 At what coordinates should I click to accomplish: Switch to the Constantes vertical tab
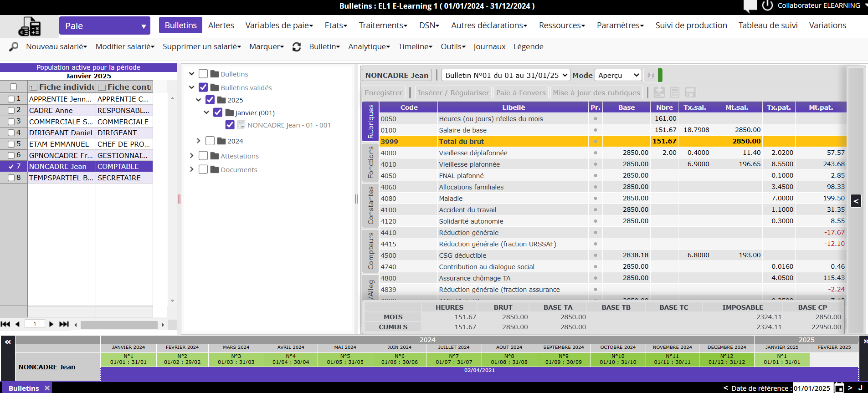[370, 205]
